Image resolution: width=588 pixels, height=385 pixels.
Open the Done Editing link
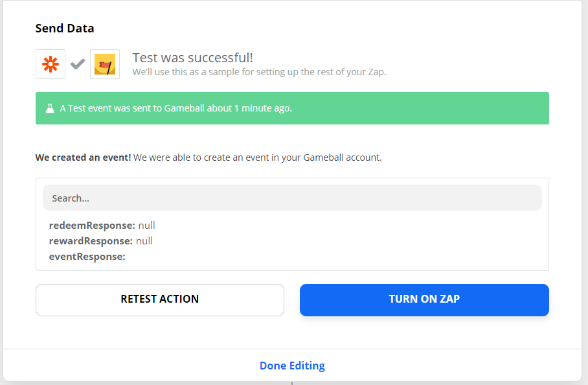point(292,366)
